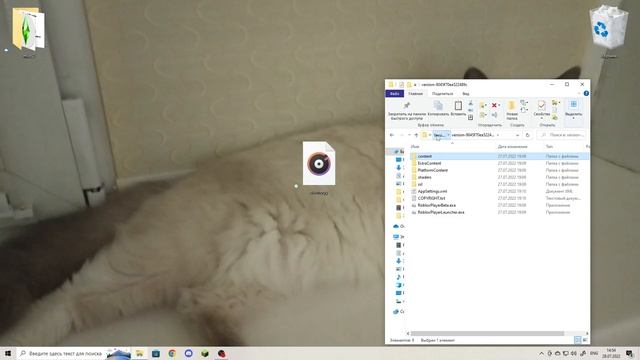Click the red X Delete icon
This screenshot has width=640, height=360.
point(495,105)
